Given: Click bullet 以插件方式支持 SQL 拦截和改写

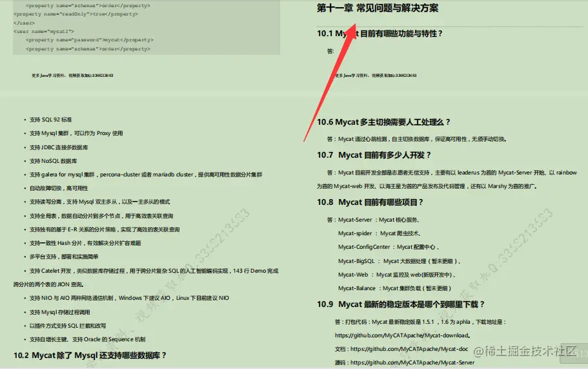Looking at the screenshot, I should click(x=68, y=326).
